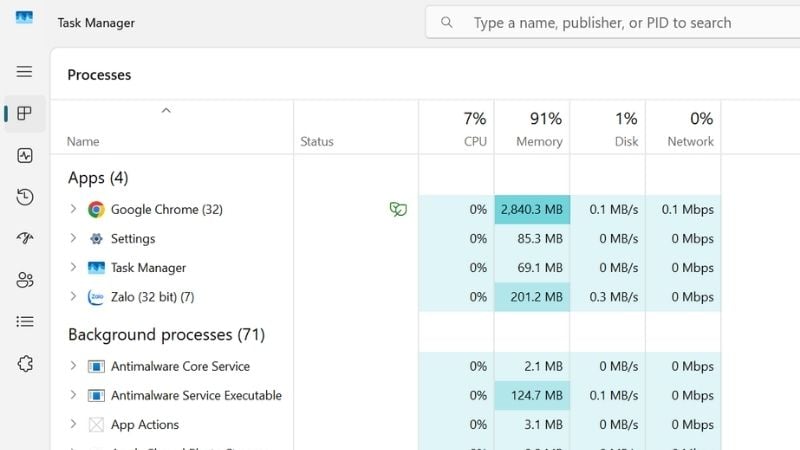The width and height of the screenshot is (800, 450).
Task: Select the Background processes (71) heading
Action: point(166,335)
